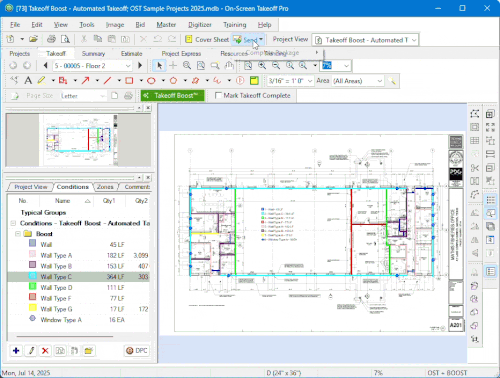
Task: Click the yellow Wall Type G swatch
Action: pyautogui.click(x=32, y=308)
